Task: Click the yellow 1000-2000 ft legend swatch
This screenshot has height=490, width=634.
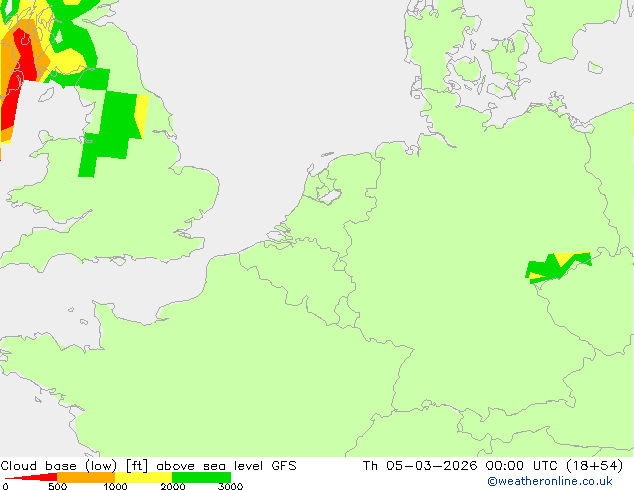Action: 144,477
